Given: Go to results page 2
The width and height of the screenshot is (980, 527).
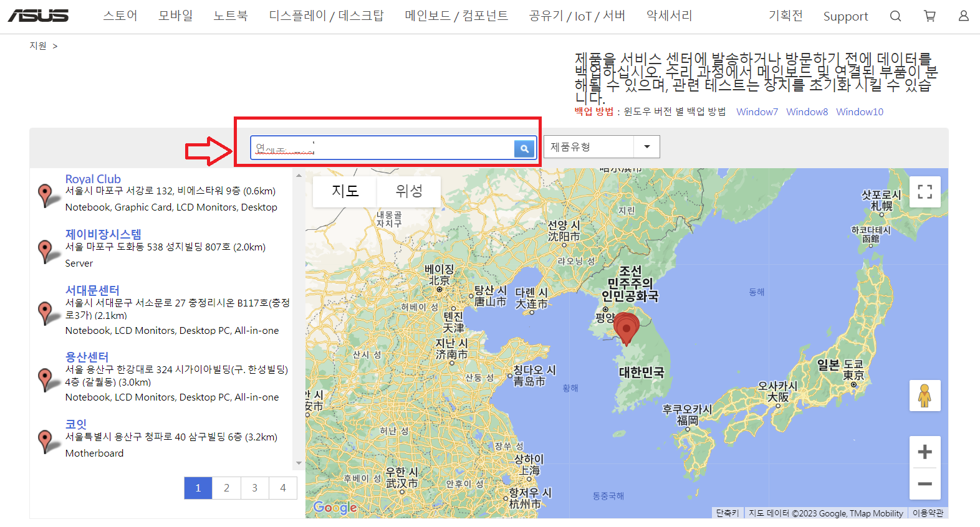Looking at the screenshot, I should [226, 488].
